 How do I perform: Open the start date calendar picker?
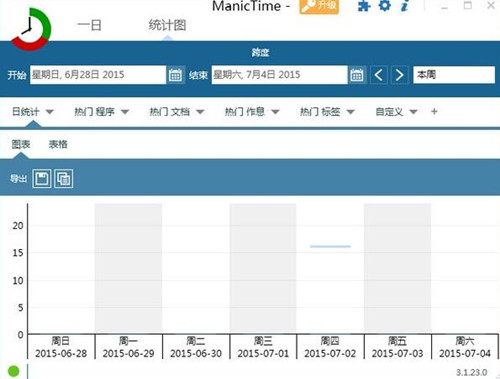[x=175, y=75]
